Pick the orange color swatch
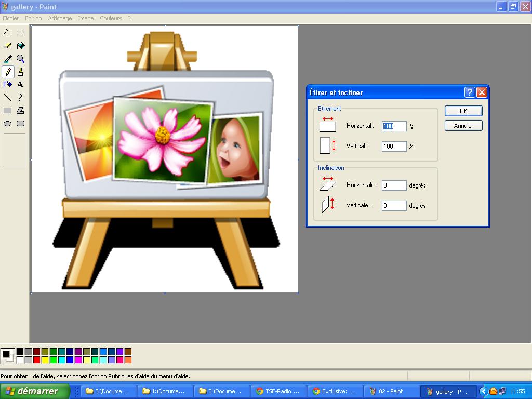The height and width of the screenshot is (399, 532). pos(128,360)
